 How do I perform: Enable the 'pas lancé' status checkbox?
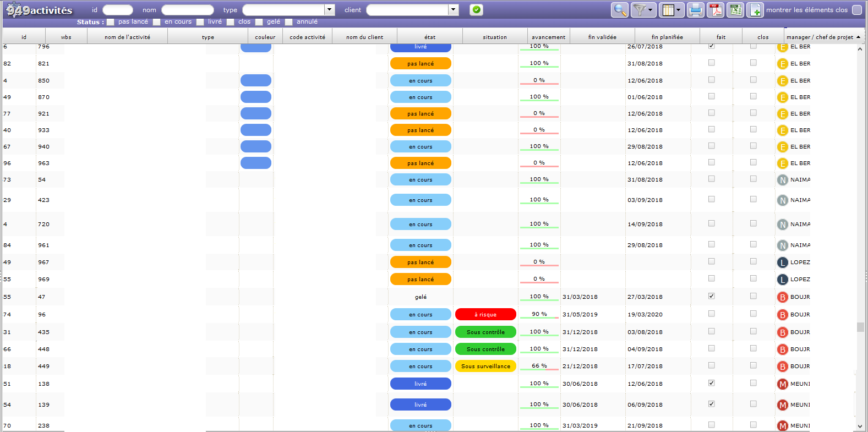(111, 22)
